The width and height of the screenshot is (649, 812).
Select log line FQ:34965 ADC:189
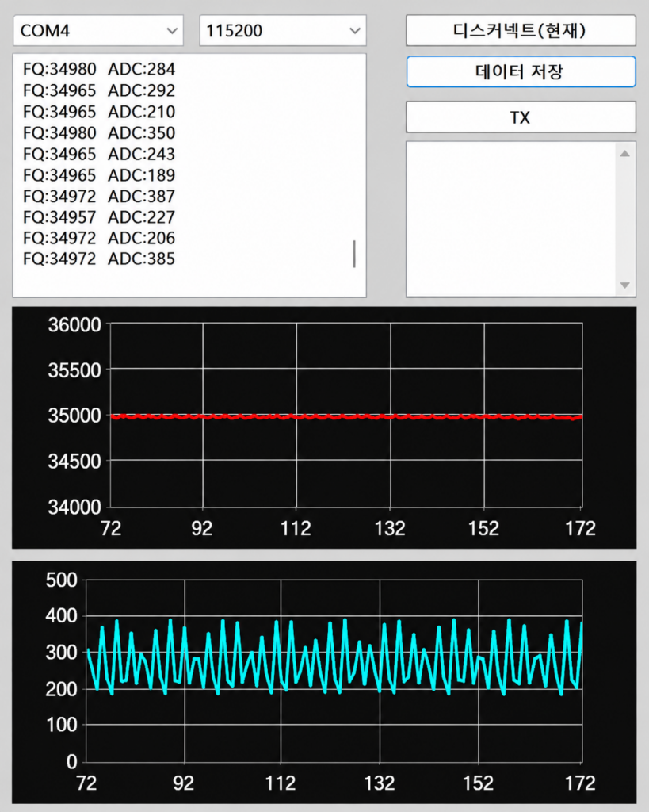[99, 175]
